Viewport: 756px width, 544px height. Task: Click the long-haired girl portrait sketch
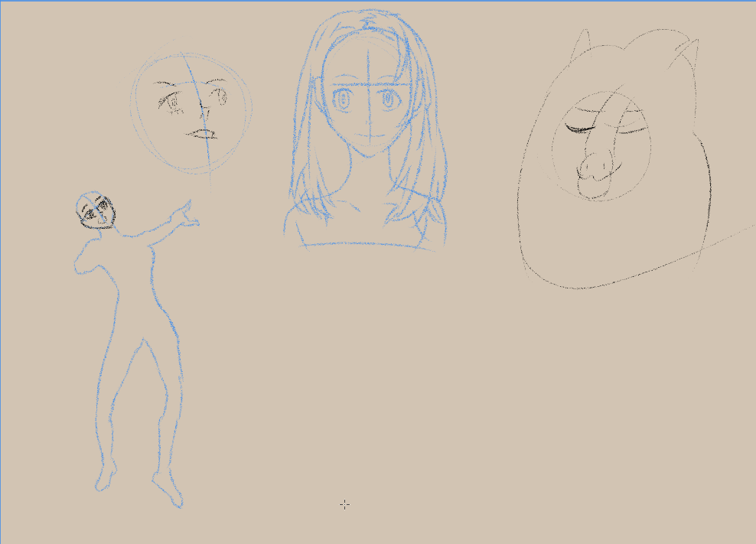pyautogui.click(x=367, y=130)
